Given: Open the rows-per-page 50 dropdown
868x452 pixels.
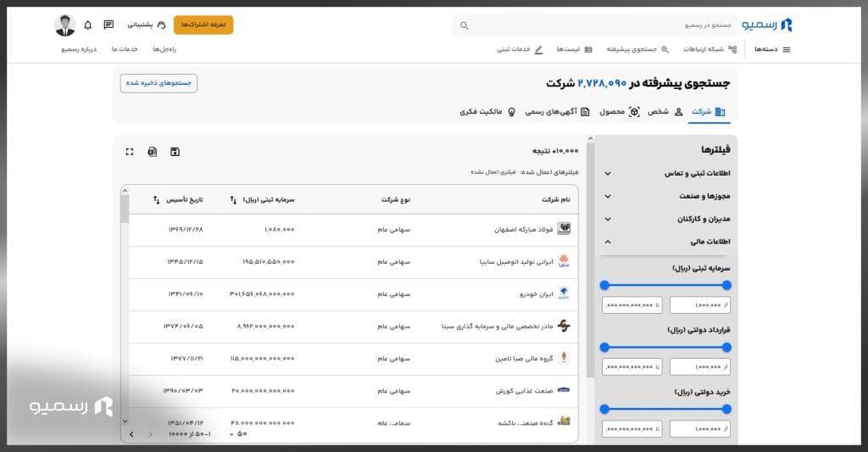Looking at the screenshot, I should [238, 434].
